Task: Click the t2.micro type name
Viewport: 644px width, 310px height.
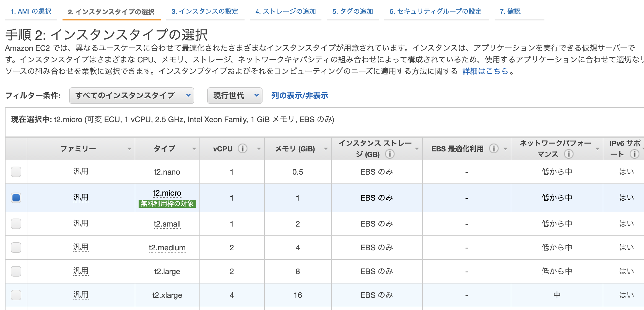Action: tap(167, 193)
